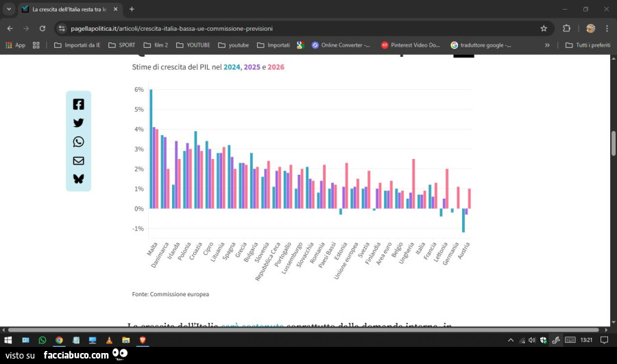The height and width of the screenshot is (364, 617).
Task: Open the browser extensions puzzle icon
Action: 566,29
